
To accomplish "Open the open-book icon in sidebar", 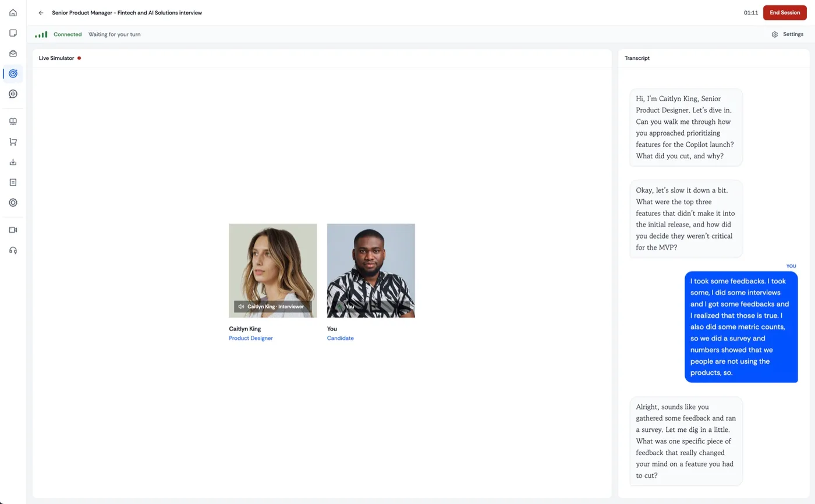I will coord(13,122).
